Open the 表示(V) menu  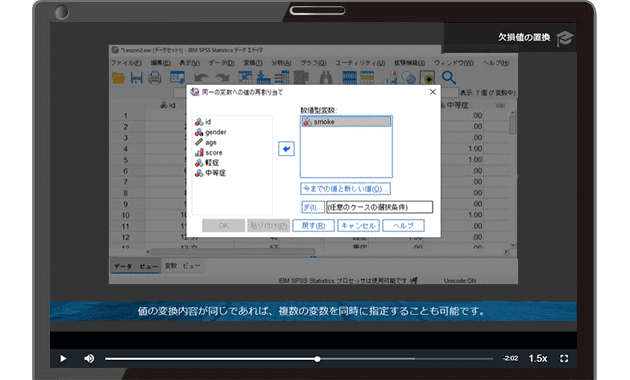pos(189,63)
